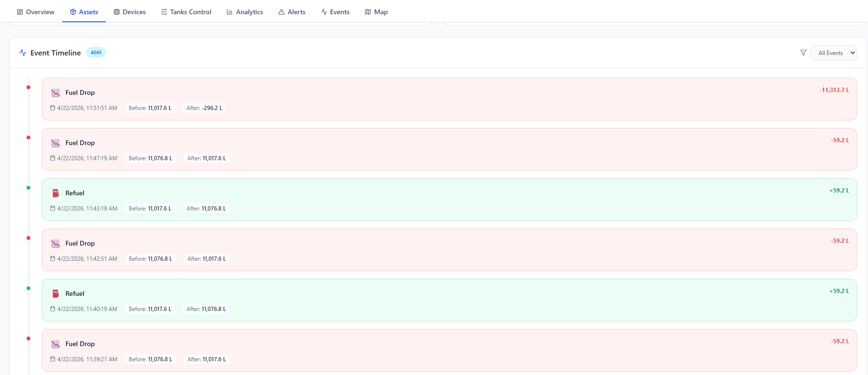Screen dimensions: 868x375
Task: Open the Events tab
Action: [x=335, y=12]
